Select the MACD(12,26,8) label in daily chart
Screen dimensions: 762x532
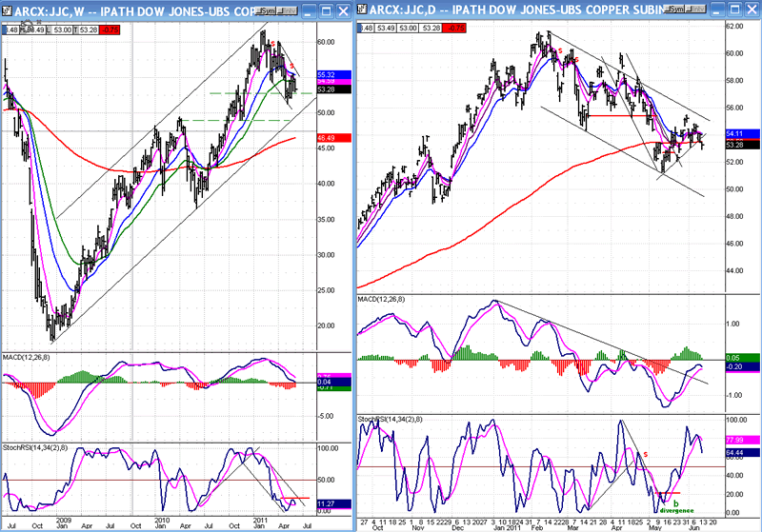coord(381,299)
